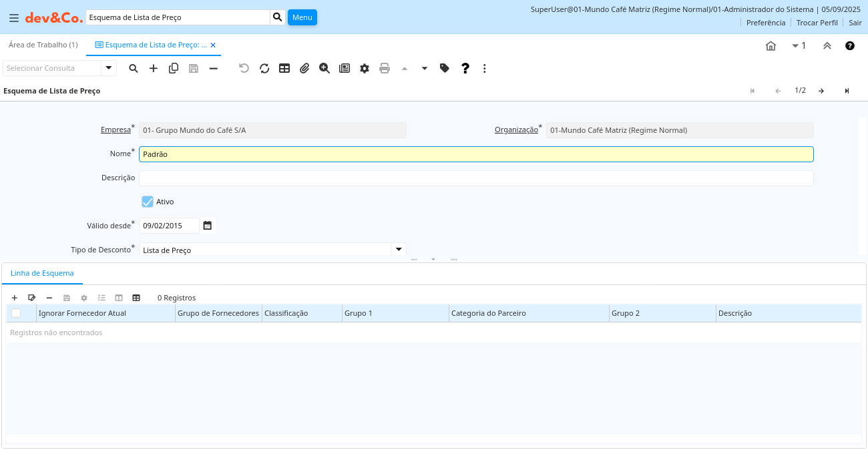Click the gear Process icon in toolbar

click(365, 68)
